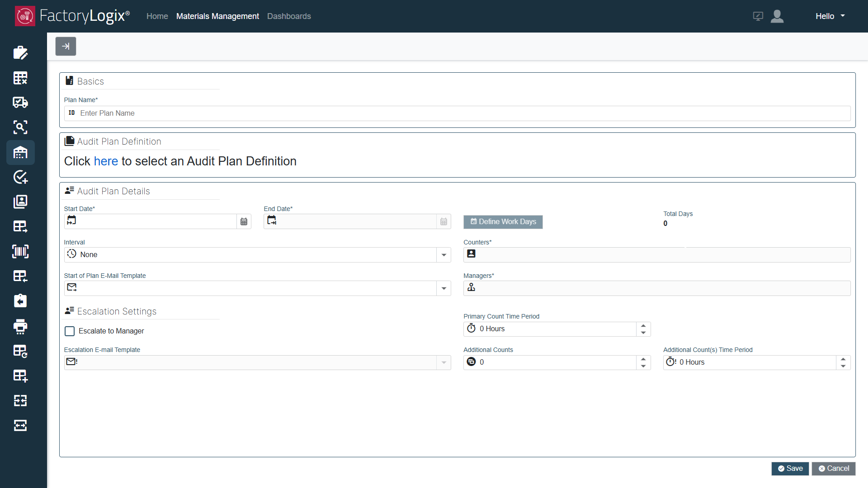Expand the Hello user menu
The image size is (868, 488).
830,16
